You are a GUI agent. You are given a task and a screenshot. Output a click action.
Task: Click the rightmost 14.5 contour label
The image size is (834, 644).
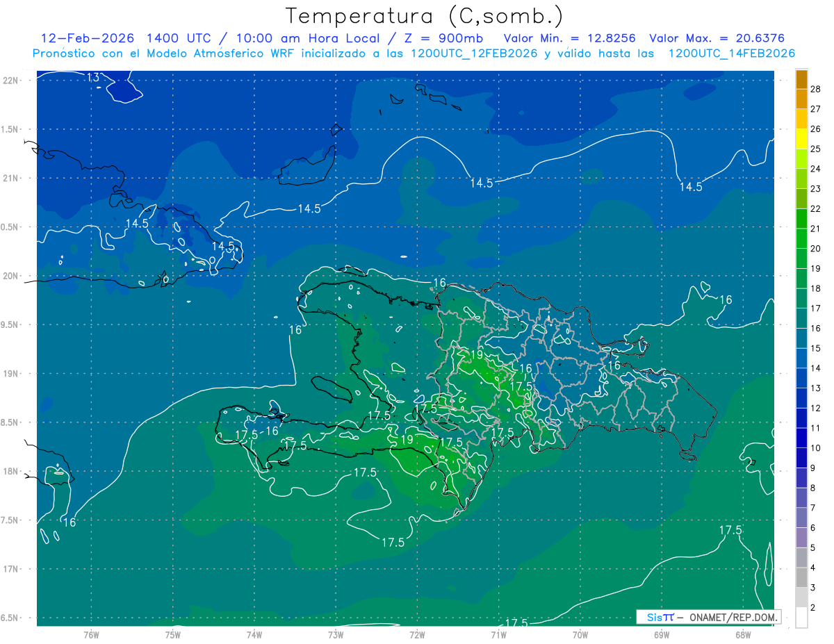(x=690, y=187)
